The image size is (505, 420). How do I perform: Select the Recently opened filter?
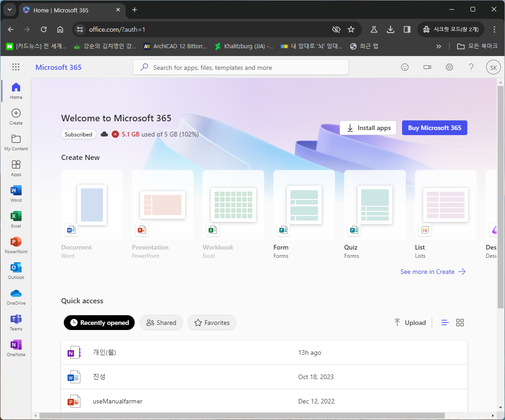pos(99,323)
